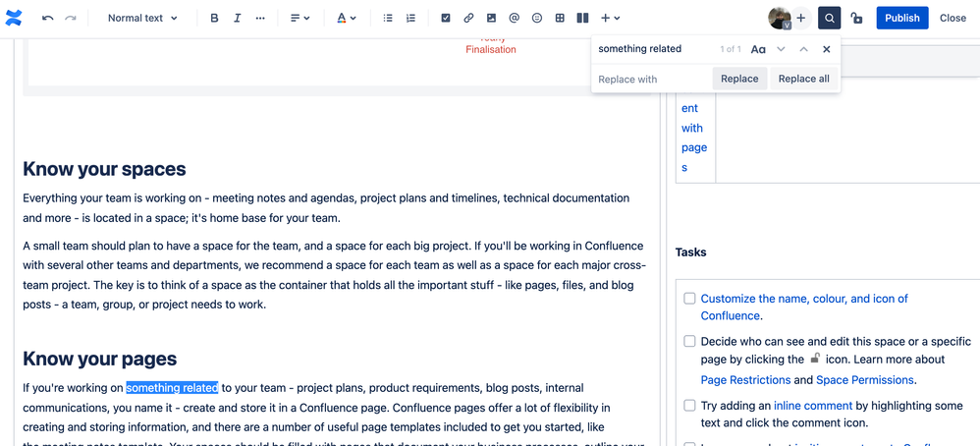Screen dimensions: 980x446
Task: Redo the last undone edit
Action: click(71, 18)
